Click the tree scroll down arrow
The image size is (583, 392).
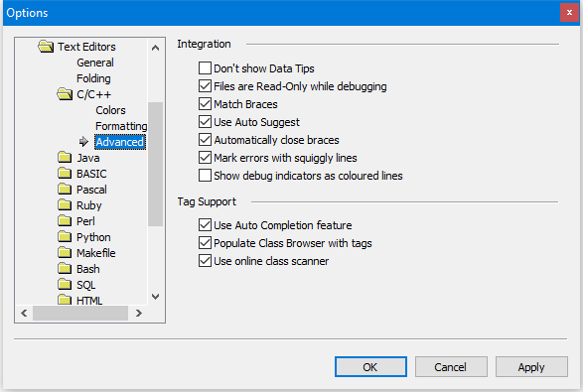(x=155, y=297)
